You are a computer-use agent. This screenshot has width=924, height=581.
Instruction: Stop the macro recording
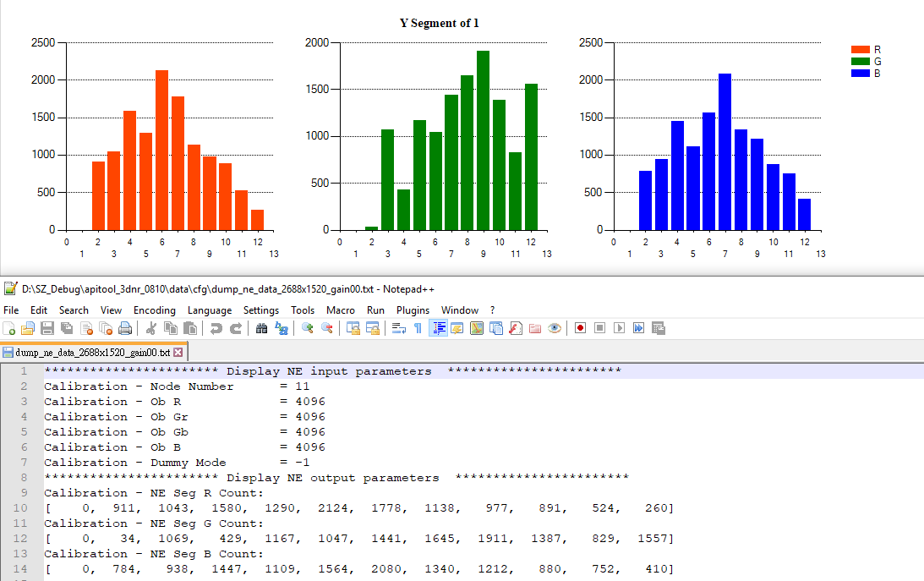[x=600, y=328]
